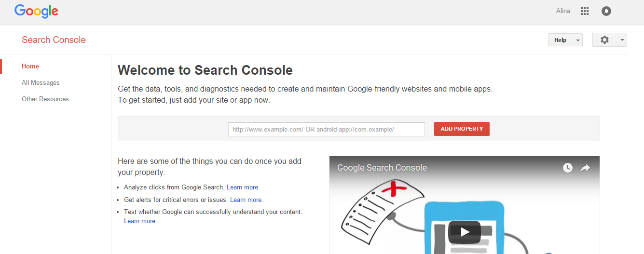Expand the Help dropdown
This screenshot has width=644, height=254.
565,40
